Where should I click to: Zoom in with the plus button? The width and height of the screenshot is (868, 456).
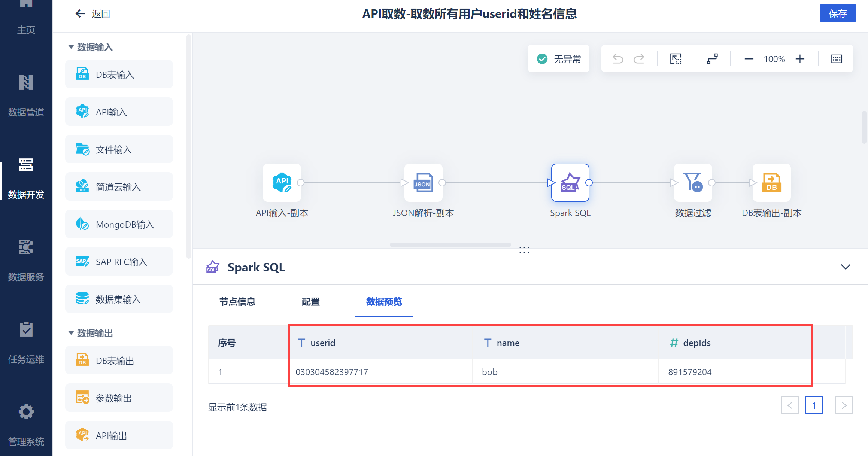pyautogui.click(x=800, y=59)
